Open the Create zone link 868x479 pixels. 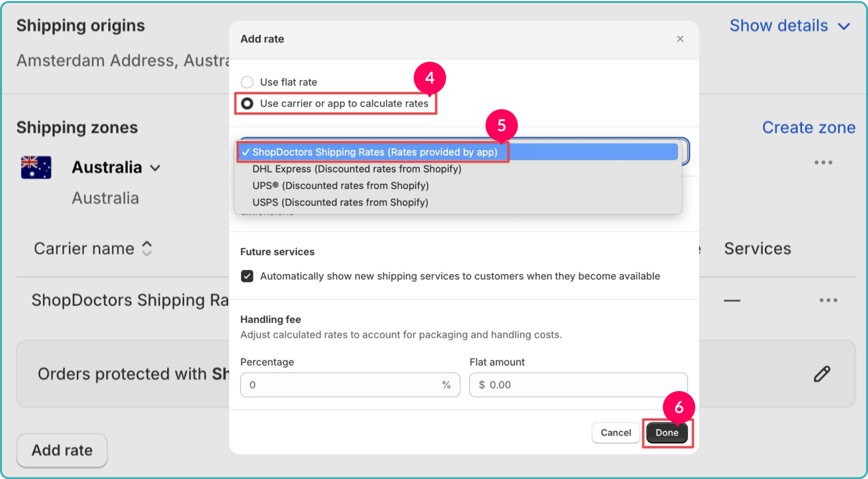click(x=808, y=128)
